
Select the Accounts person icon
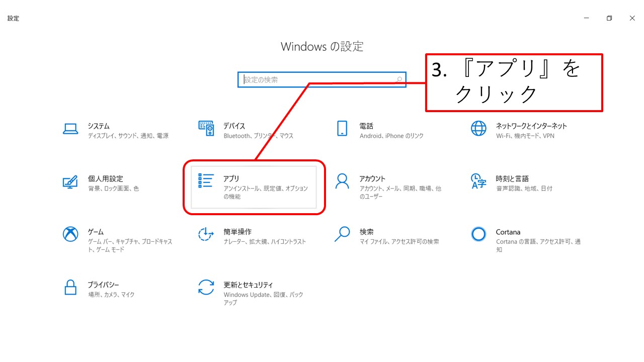click(x=342, y=182)
